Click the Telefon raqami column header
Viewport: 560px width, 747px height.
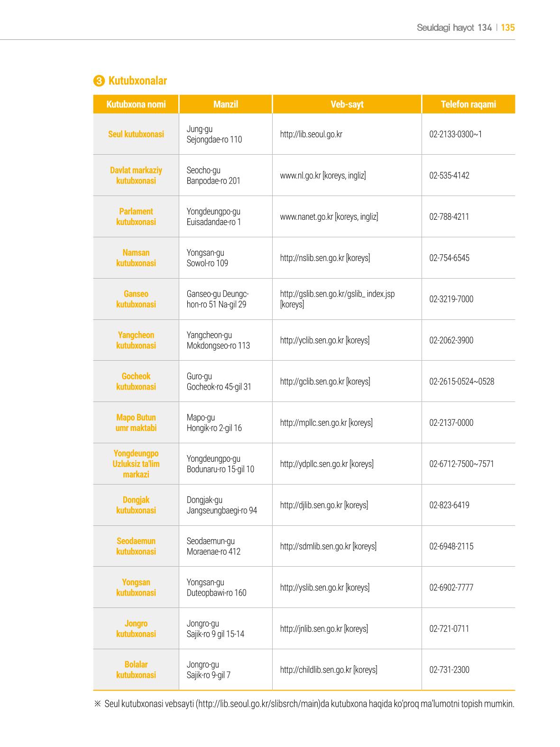468,104
